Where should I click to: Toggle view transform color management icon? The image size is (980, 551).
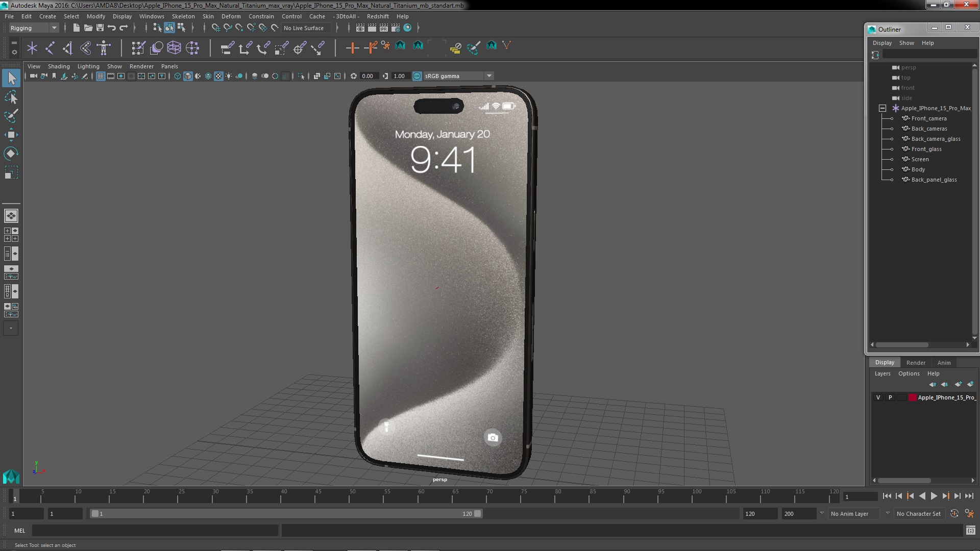tap(417, 76)
